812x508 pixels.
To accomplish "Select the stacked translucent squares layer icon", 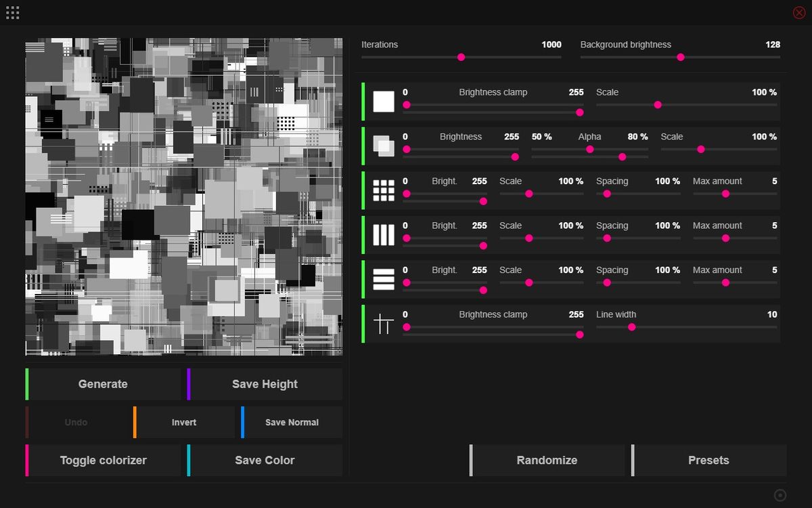I will (383, 146).
